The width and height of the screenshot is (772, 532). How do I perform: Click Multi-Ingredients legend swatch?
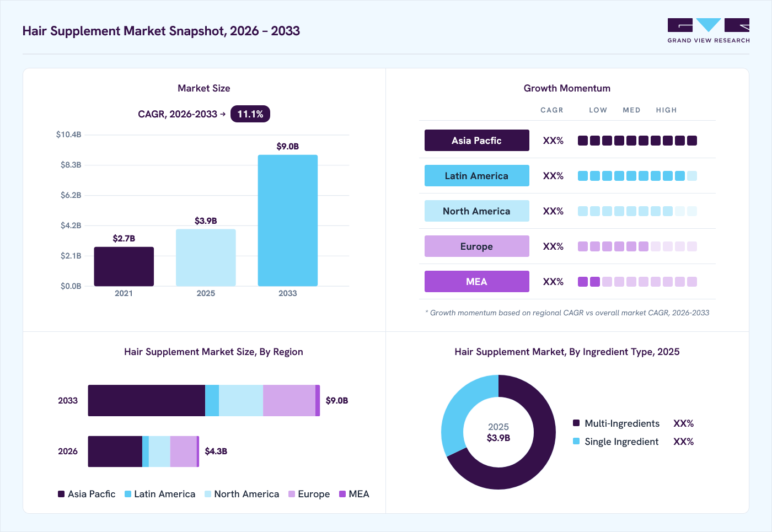(576, 423)
